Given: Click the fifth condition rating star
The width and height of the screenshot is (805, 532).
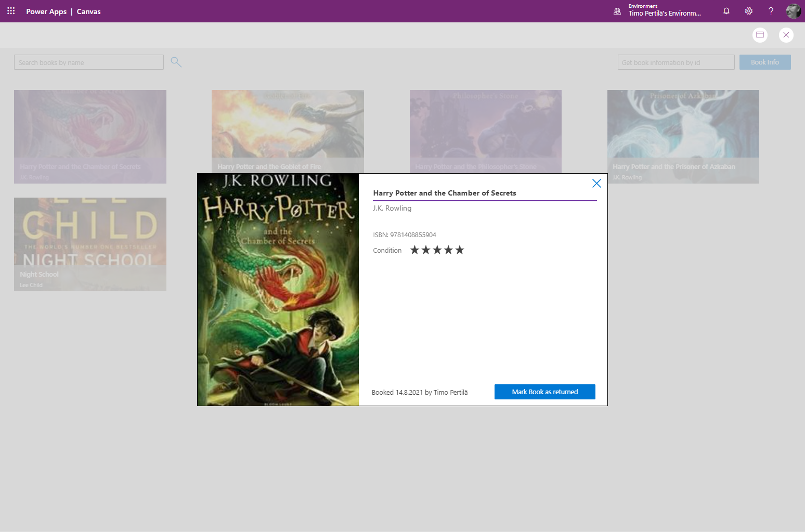Looking at the screenshot, I should coord(460,250).
